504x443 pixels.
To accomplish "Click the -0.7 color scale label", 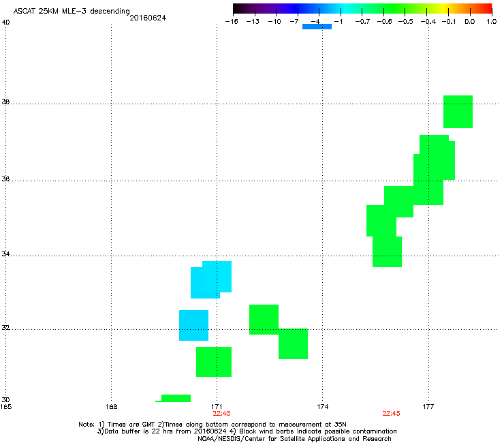I will pyautogui.click(x=362, y=22).
